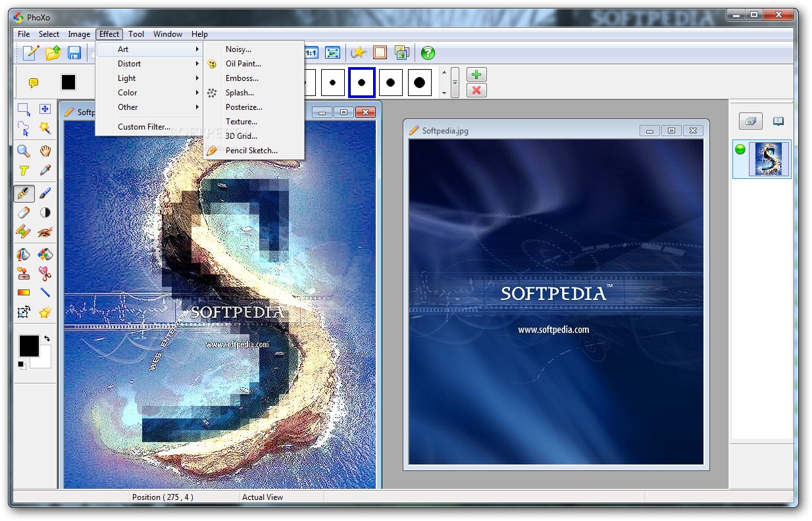Save image with floppy disk icon
Screen dimensions: 812x521
click(x=74, y=53)
